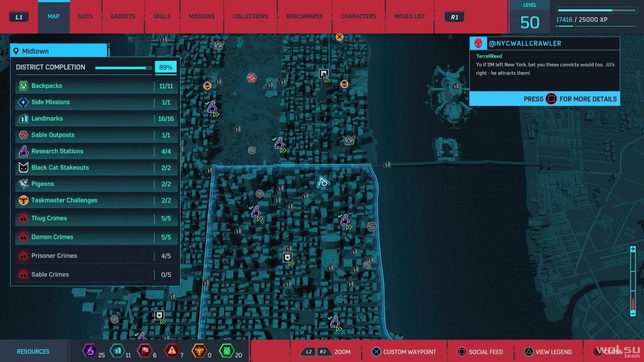Select the orange drone challenge marker on the map
The height and width of the screenshot is (362, 644).
click(340, 36)
